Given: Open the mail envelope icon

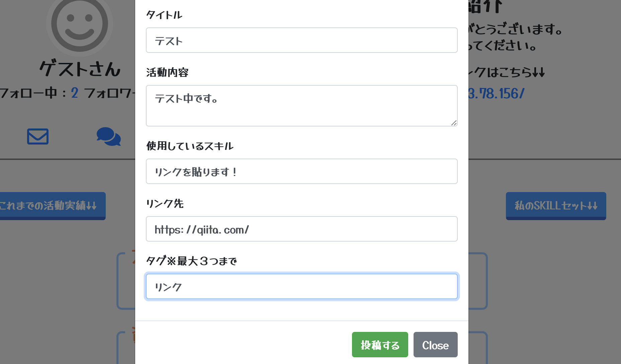Looking at the screenshot, I should point(37,136).
